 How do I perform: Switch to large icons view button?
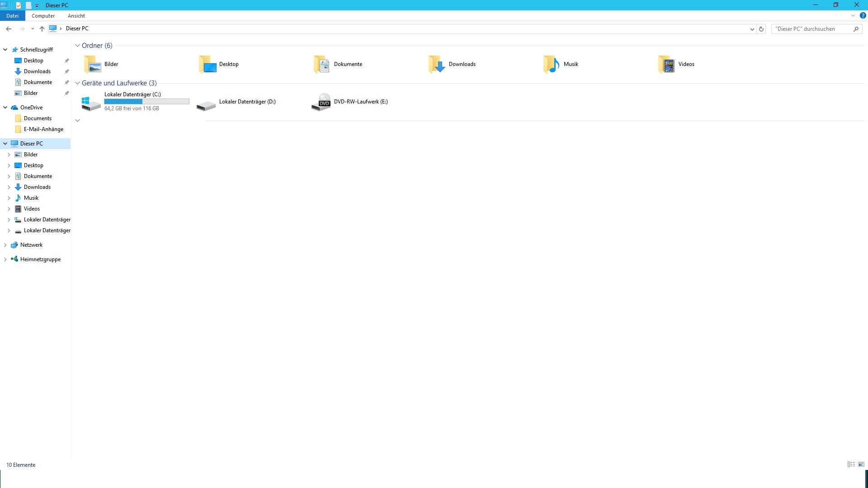(861, 465)
